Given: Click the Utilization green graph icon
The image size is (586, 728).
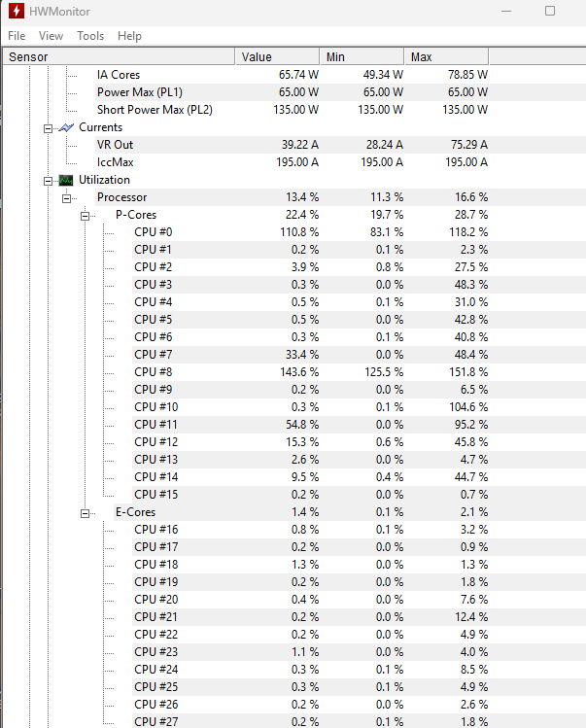Looking at the screenshot, I should pos(66,180).
